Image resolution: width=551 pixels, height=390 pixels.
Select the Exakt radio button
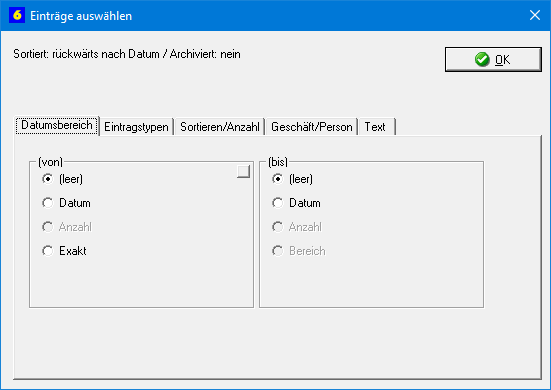click(64, 251)
